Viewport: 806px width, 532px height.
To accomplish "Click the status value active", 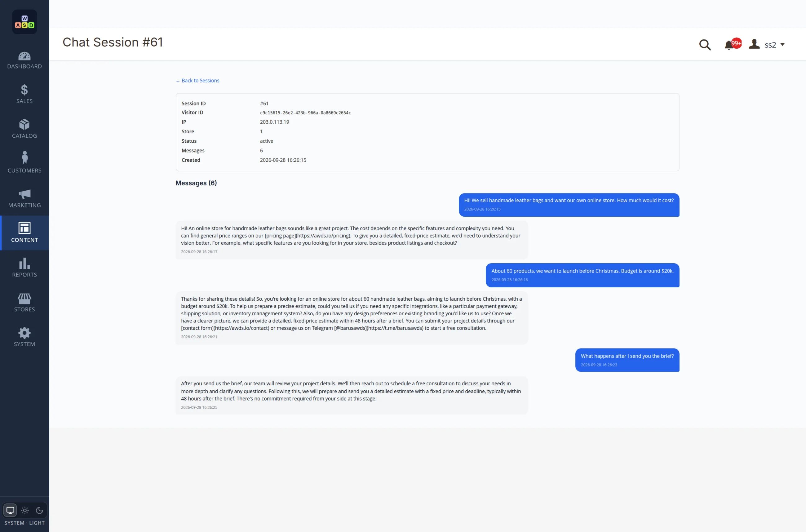I will (x=266, y=141).
